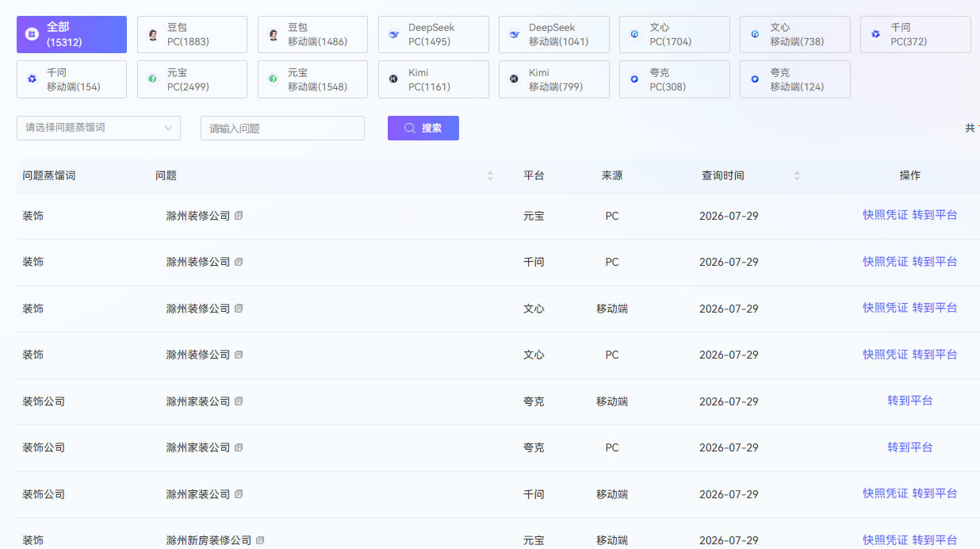
Task: Click the purple 搜索 button
Action: tap(423, 128)
